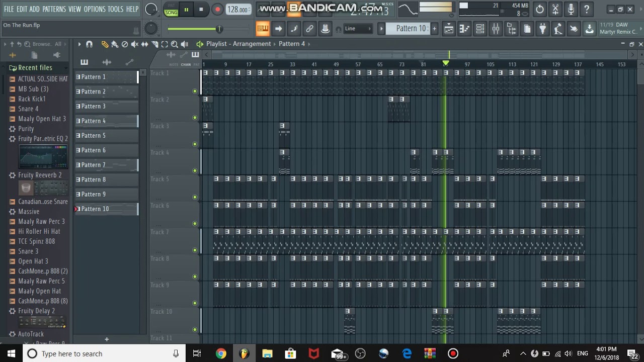
Task: Click the master pitch knob
Action: click(151, 29)
